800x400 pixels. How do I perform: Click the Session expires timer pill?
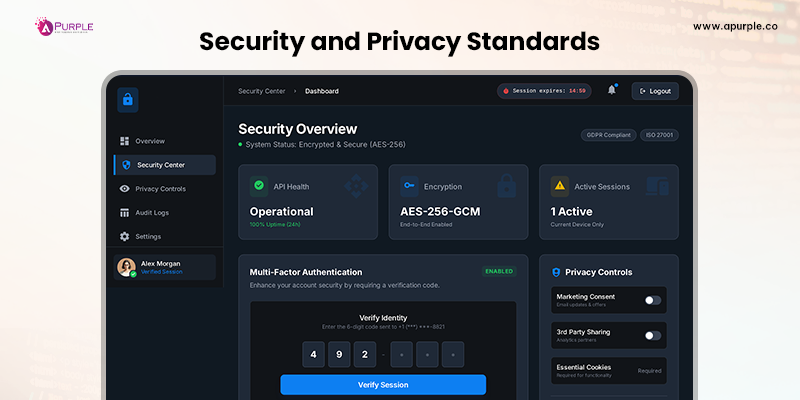click(x=544, y=91)
